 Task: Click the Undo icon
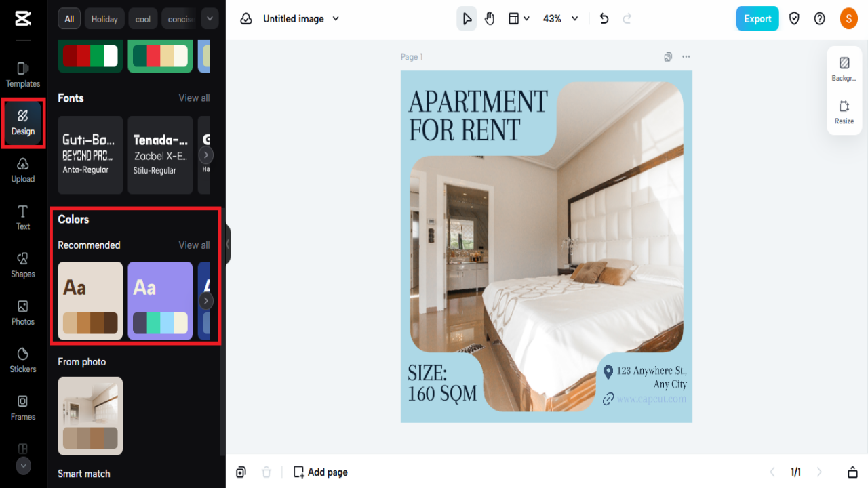[x=604, y=18]
